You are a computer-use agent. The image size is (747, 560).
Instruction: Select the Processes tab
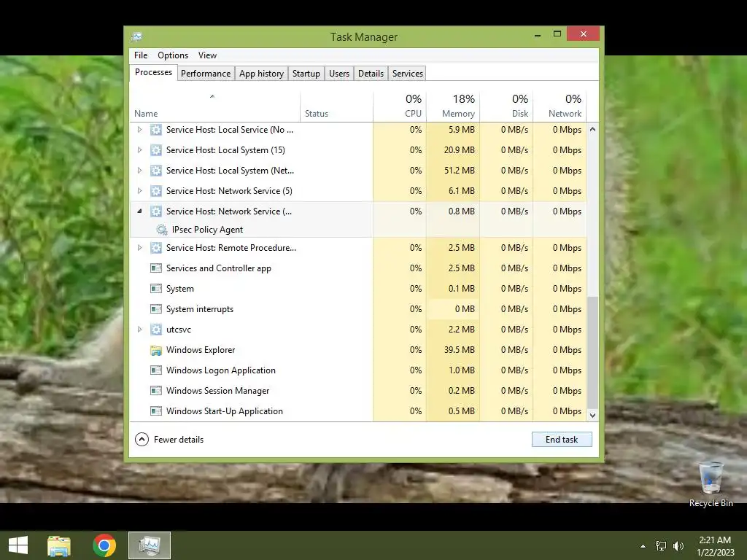(153, 72)
